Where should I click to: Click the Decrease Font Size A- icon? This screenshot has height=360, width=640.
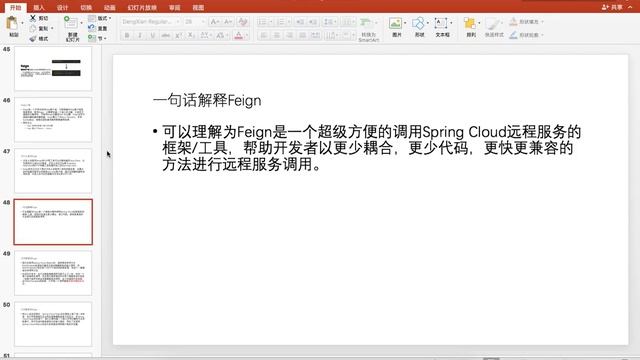pos(228,22)
